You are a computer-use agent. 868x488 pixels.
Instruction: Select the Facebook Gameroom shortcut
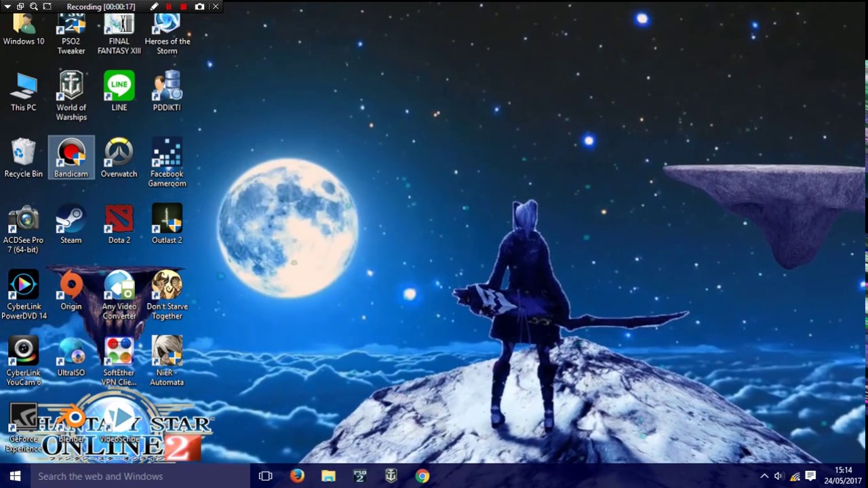167,163
